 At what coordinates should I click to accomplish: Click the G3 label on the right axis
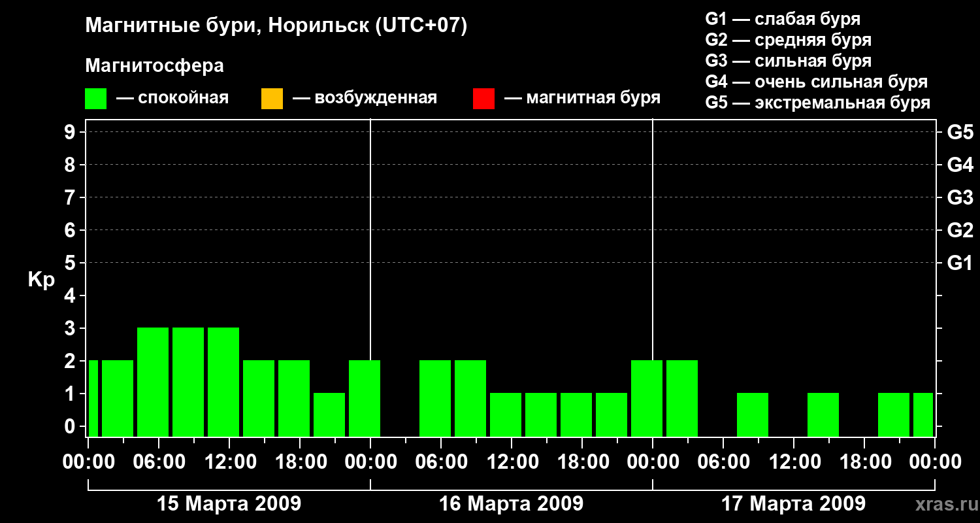pos(960,197)
